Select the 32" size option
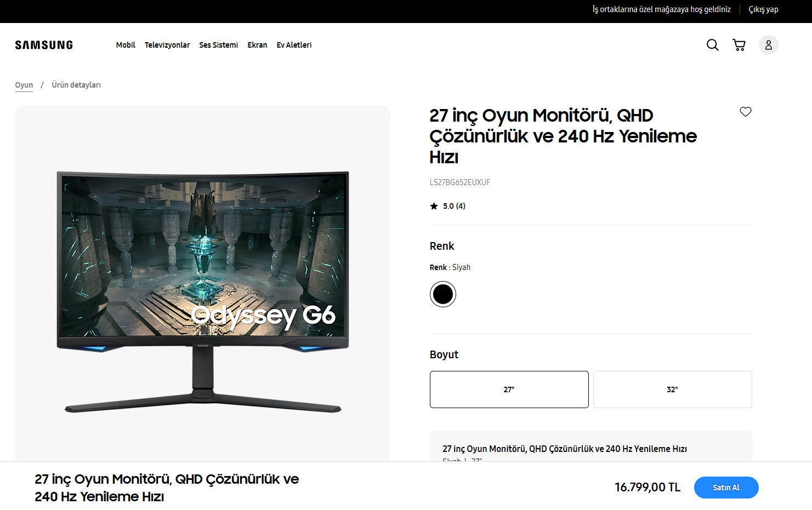 click(x=672, y=389)
